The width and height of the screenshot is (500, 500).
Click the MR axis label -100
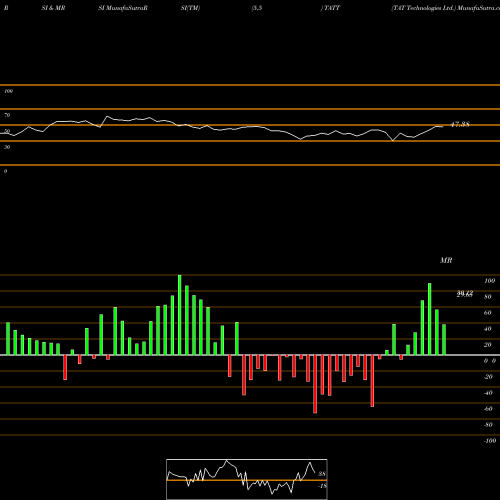[490, 441]
